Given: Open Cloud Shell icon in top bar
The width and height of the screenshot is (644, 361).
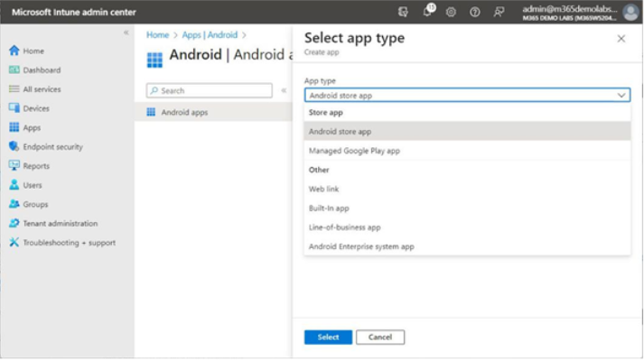Looking at the screenshot, I should [403, 12].
